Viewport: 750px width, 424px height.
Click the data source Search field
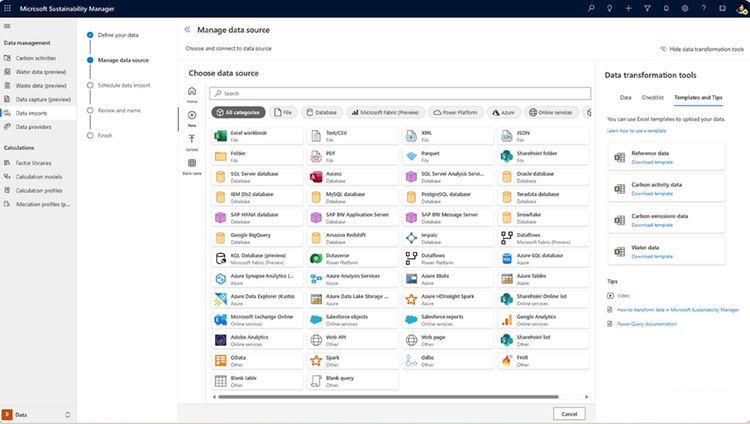point(400,93)
